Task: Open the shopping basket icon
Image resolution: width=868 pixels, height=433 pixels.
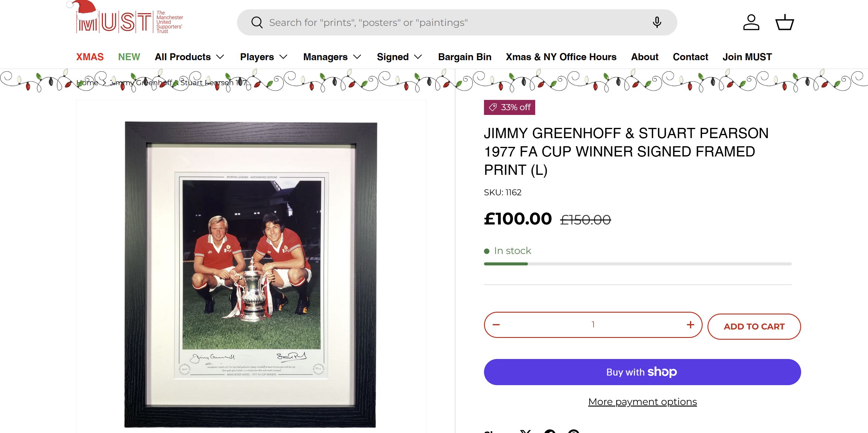Action: (x=785, y=23)
